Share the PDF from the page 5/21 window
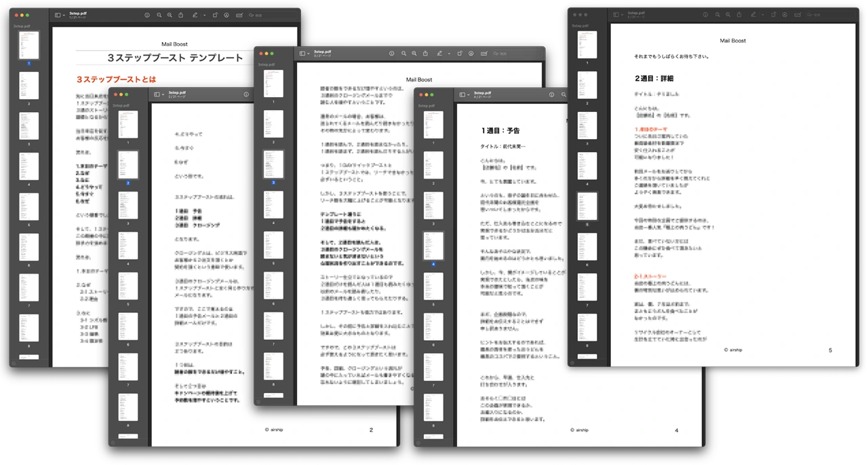Screen dimensions: 868x465 point(740,14)
